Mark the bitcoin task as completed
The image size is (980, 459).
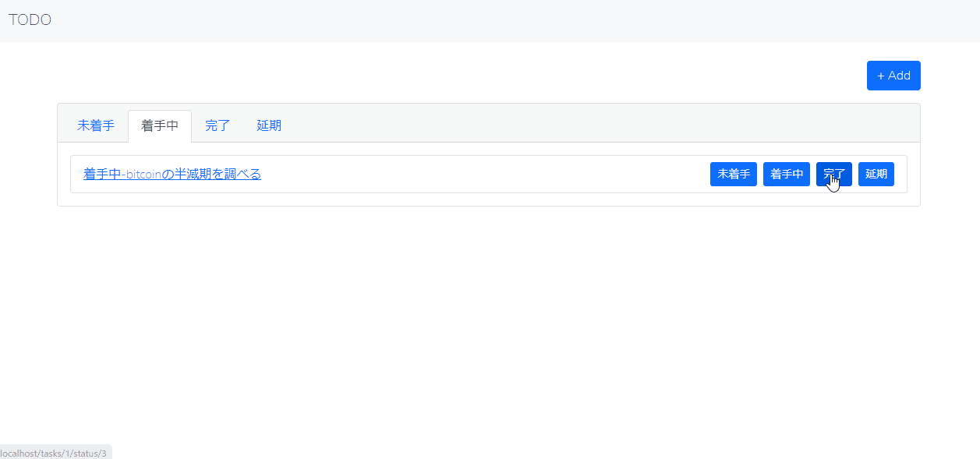(833, 174)
